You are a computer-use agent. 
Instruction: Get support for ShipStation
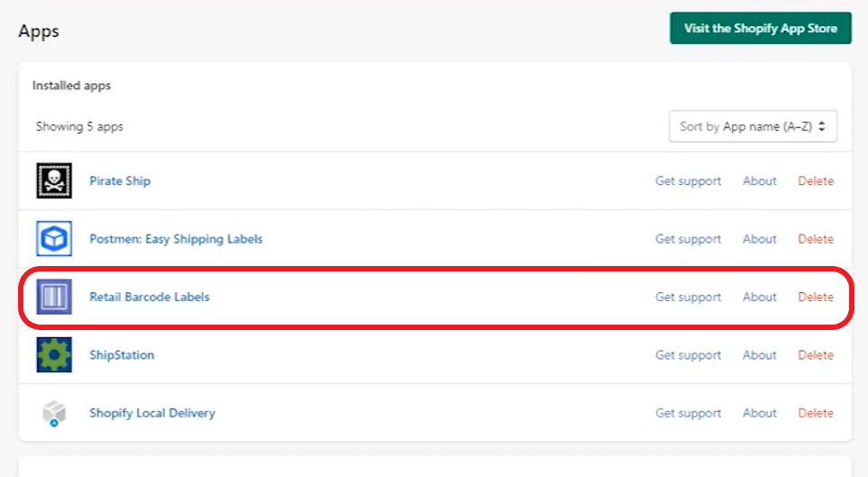tap(688, 355)
